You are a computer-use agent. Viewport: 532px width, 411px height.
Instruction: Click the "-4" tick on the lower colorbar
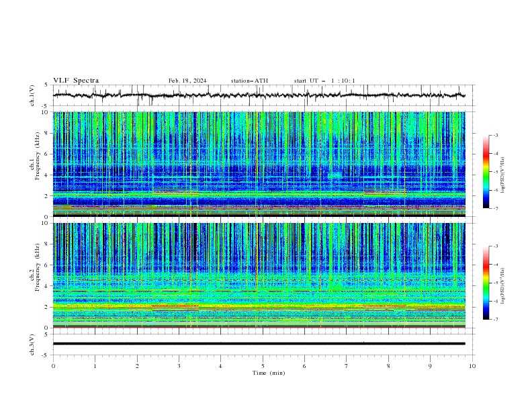pos(496,265)
